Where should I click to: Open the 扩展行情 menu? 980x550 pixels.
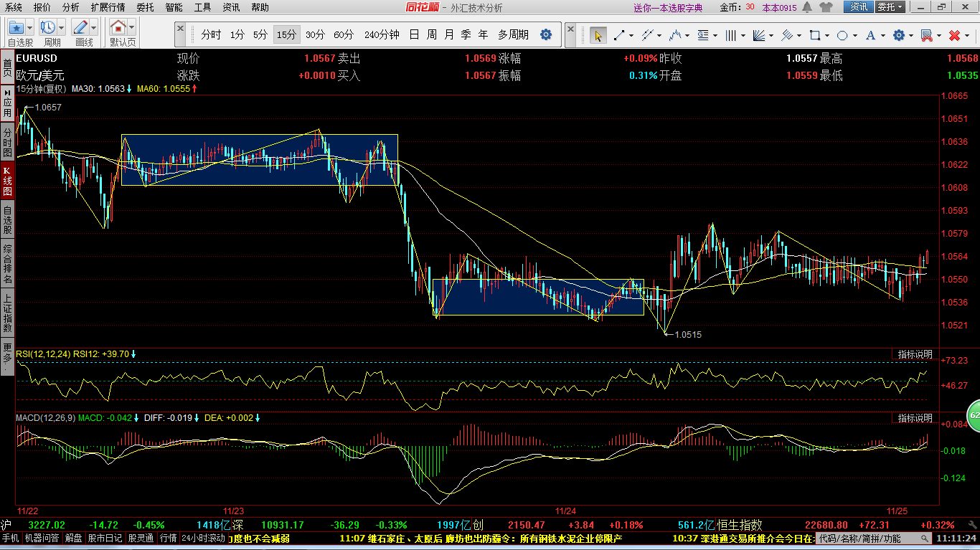tap(108, 7)
